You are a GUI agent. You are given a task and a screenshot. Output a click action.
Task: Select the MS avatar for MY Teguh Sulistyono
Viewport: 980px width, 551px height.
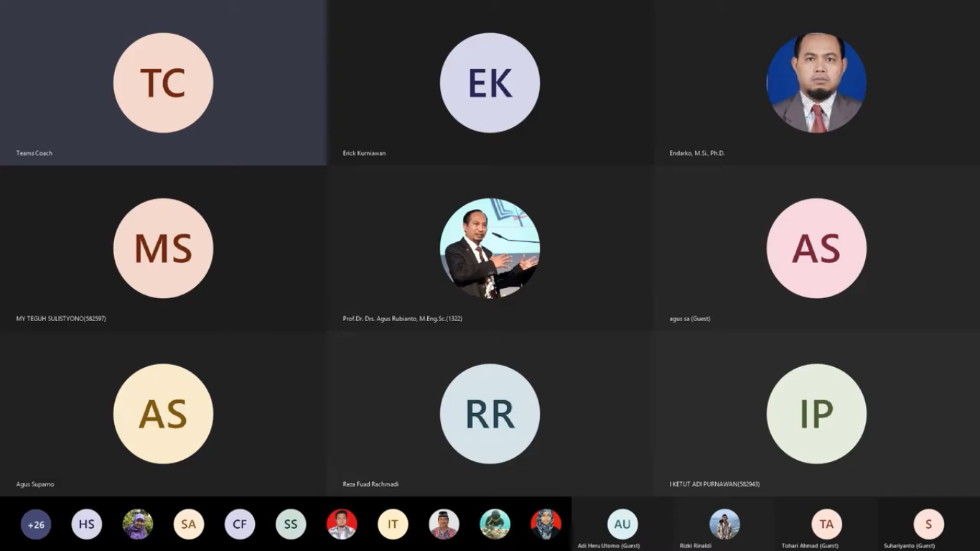click(x=163, y=248)
